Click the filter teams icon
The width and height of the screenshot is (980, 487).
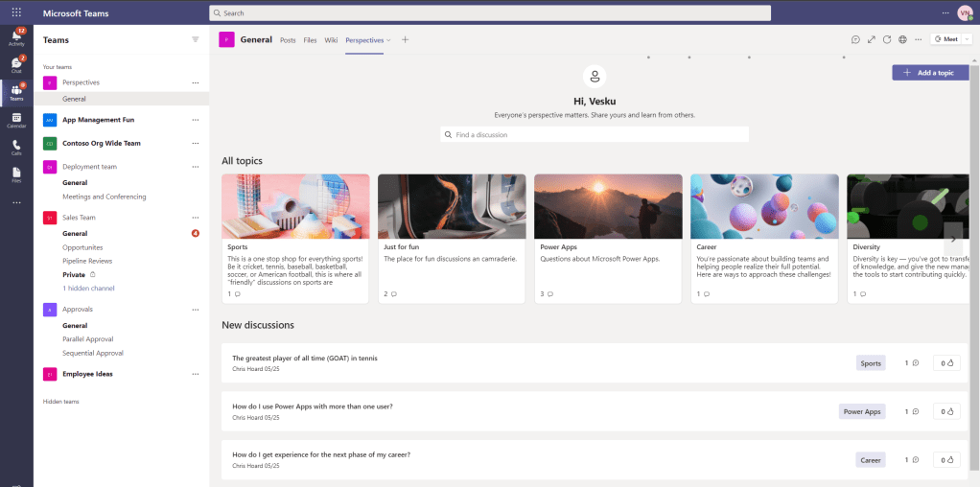[196, 40]
